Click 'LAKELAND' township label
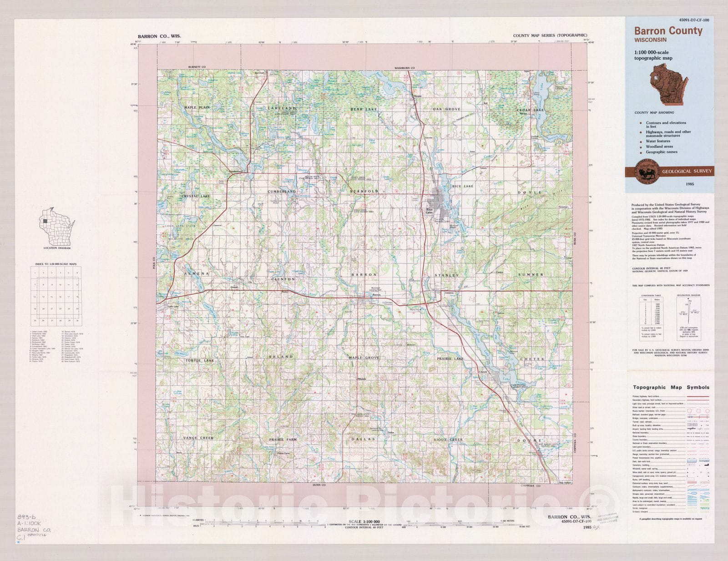728x561 pixels. click(282, 108)
